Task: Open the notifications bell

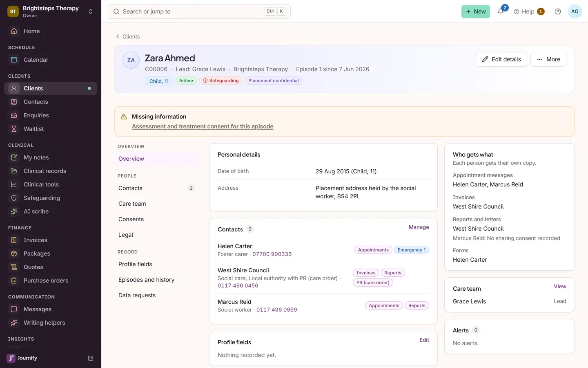Action: [501, 11]
